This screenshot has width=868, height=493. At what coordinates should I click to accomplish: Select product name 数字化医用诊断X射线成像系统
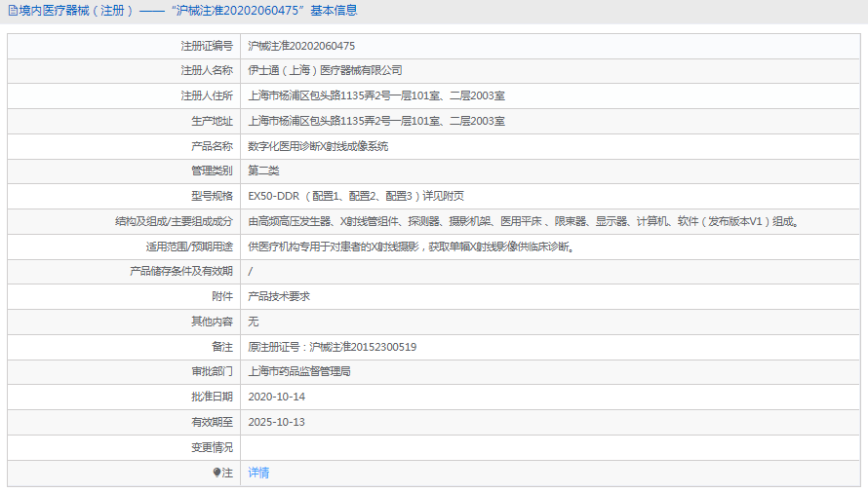[318, 146]
